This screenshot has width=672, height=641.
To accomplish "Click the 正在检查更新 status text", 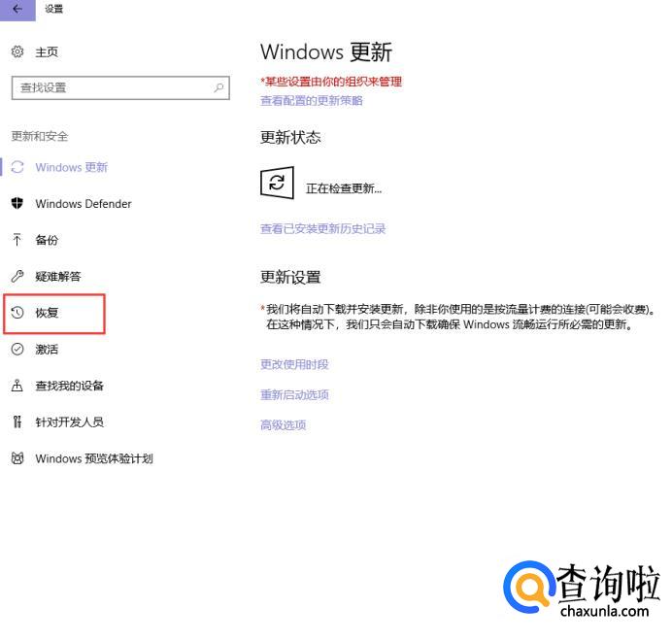I will pyautogui.click(x=344, y=188).
